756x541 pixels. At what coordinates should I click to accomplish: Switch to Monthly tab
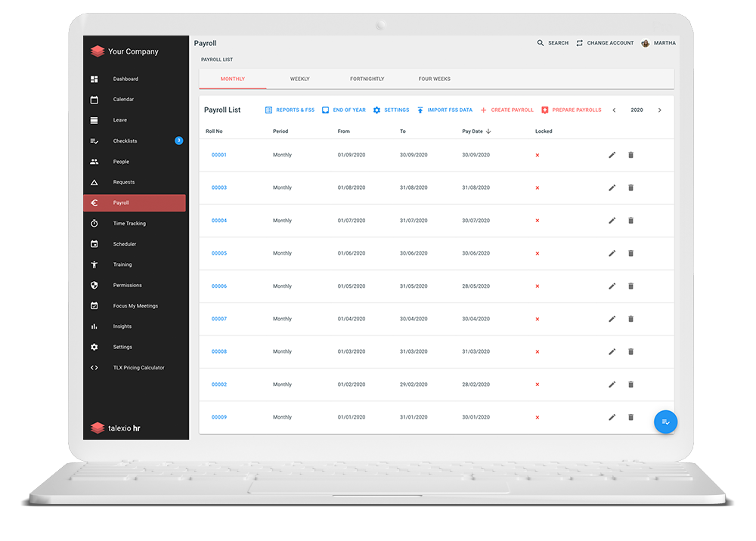click(x=232, y=79)
